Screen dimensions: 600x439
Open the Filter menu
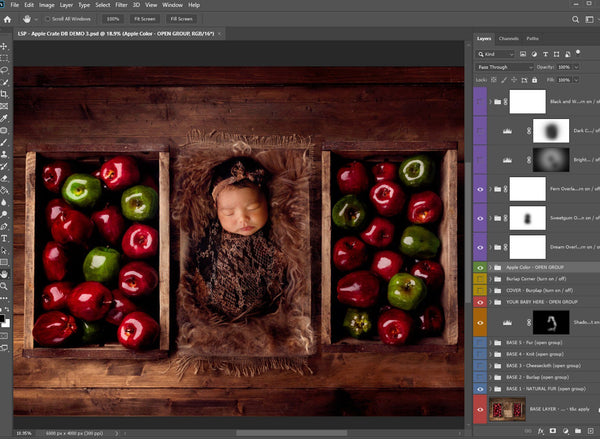pos(121,5)
